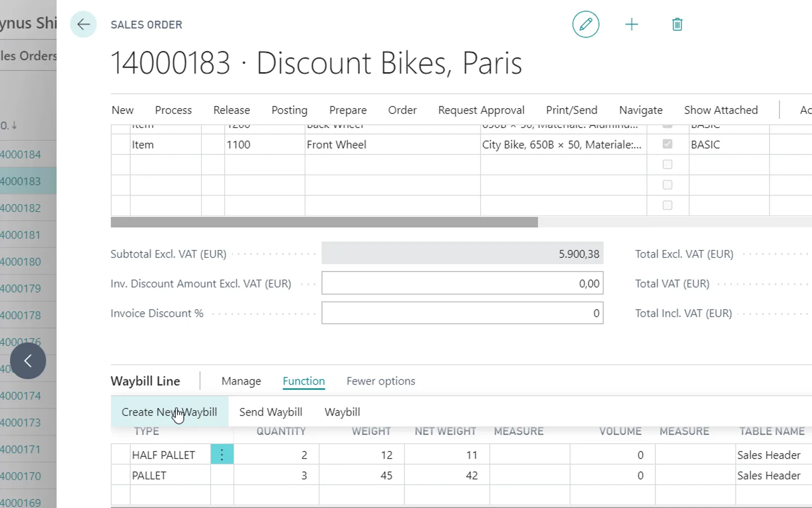Screen dimensions: 812x508
Task: Open the New menu
Action: tap(122, 110)
